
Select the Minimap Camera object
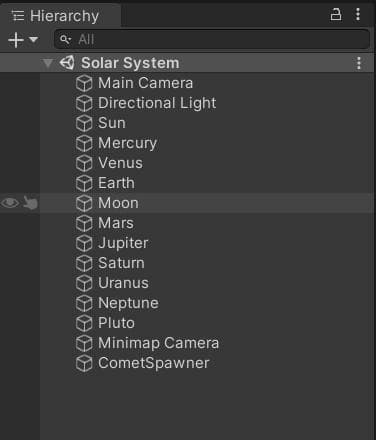pos(158,343)
